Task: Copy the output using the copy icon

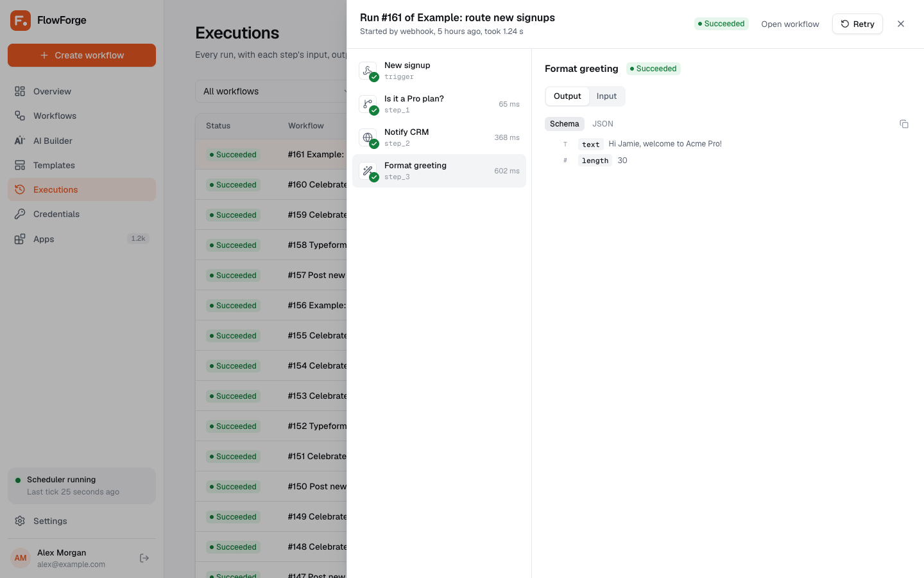Action: click(904, 124)
